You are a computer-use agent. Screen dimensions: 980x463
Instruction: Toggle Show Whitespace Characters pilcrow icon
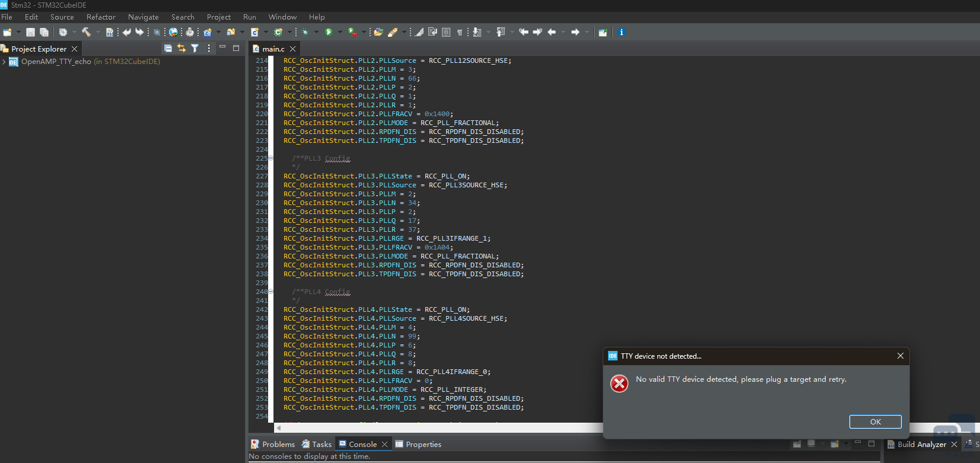pos(460,32)
